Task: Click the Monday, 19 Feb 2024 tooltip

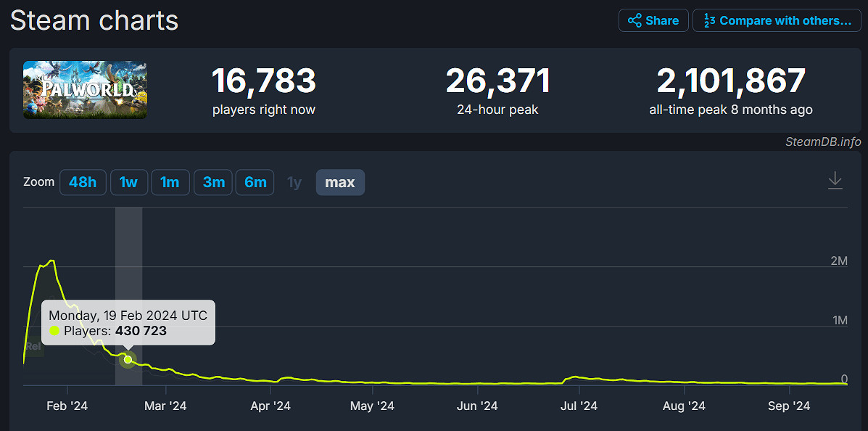Action: [x=128, y=323]
